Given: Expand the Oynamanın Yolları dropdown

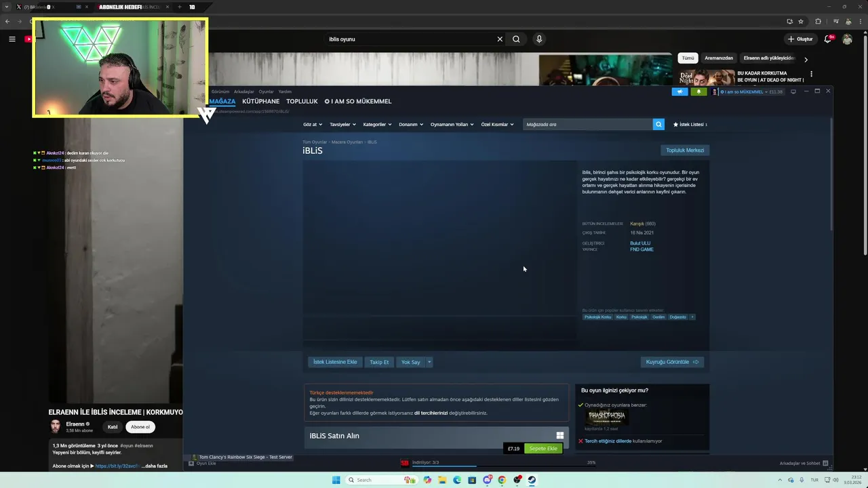Looking at the screenshot, I should (x=452, y=125).
